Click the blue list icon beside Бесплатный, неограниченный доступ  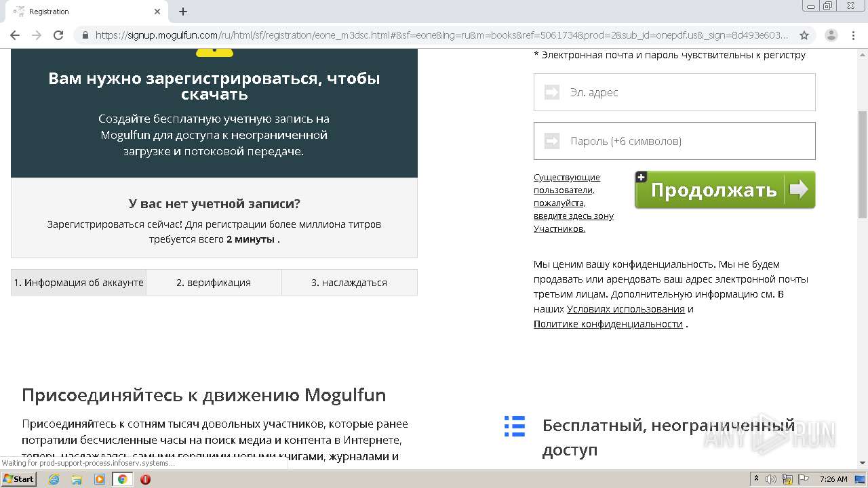[x=515, y=426]
